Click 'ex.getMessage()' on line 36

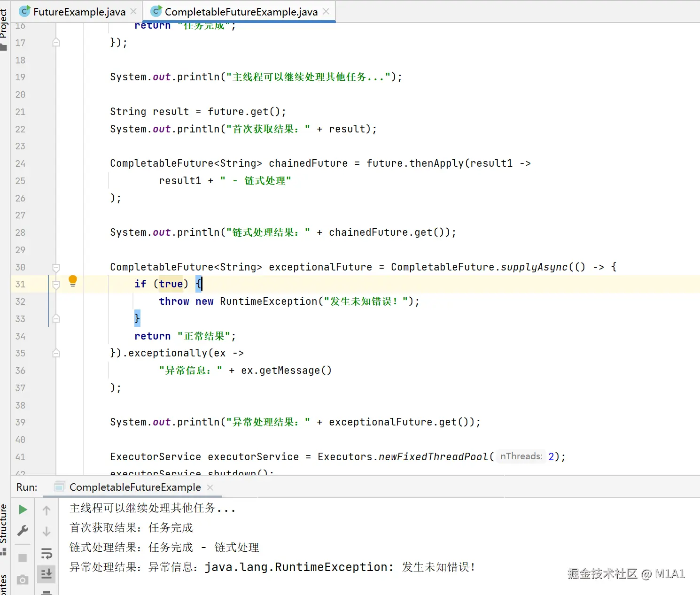286,371
